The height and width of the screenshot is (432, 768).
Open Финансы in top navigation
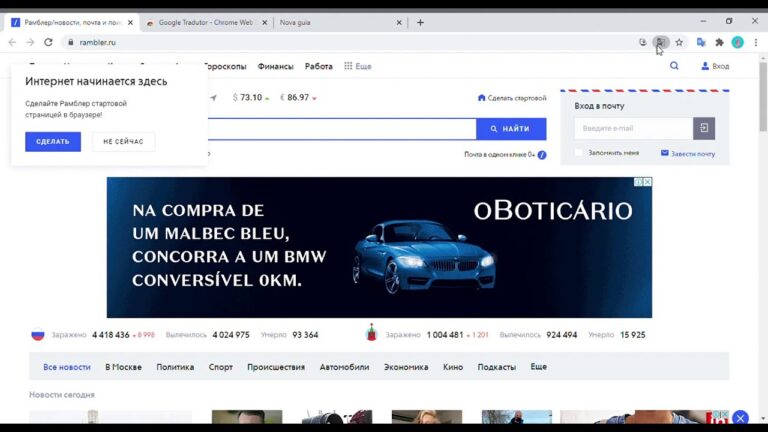pos(275,67)
